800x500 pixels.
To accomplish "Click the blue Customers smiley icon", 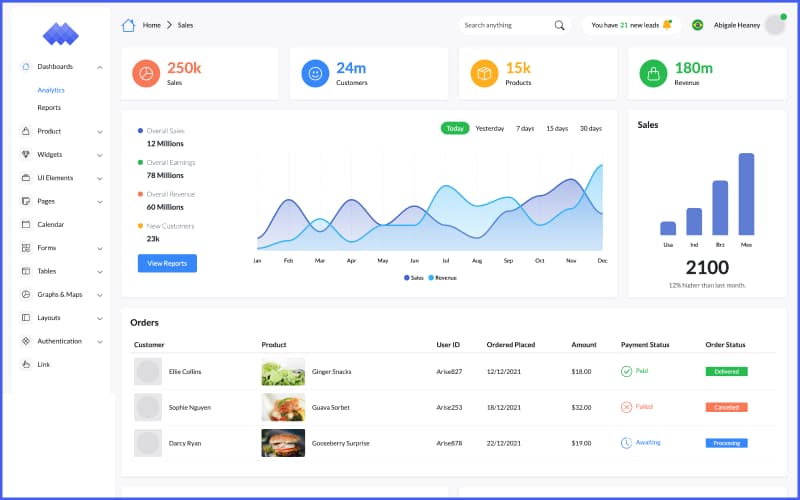I will click(x=315, y=73).
